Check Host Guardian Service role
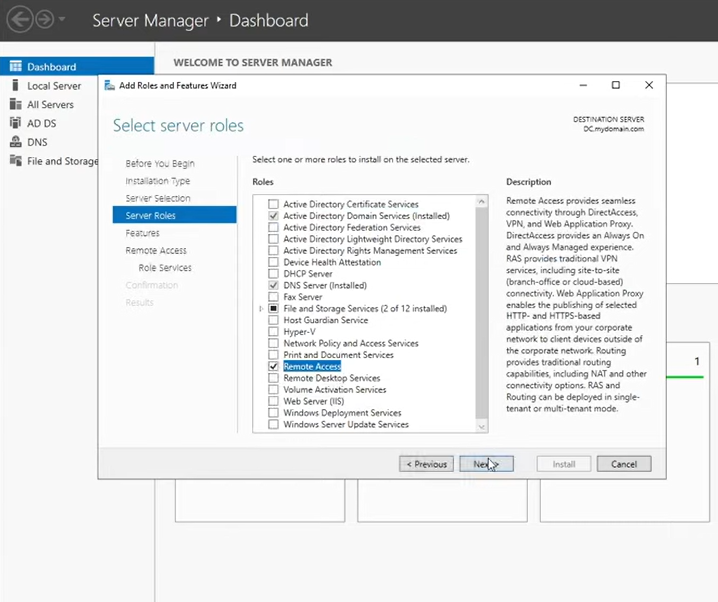The height and width of the screenshot is (602, 718). (273, 320)
